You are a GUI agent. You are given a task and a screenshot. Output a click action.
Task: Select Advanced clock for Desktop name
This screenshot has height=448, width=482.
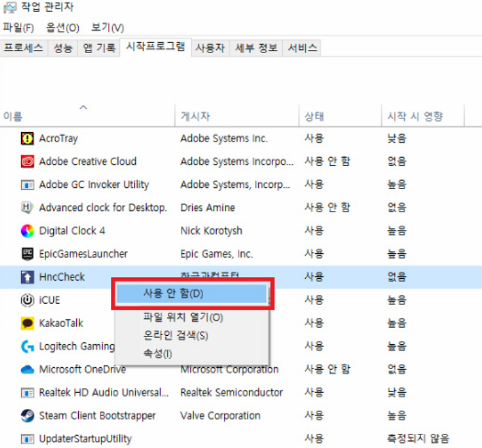(103, 208)
